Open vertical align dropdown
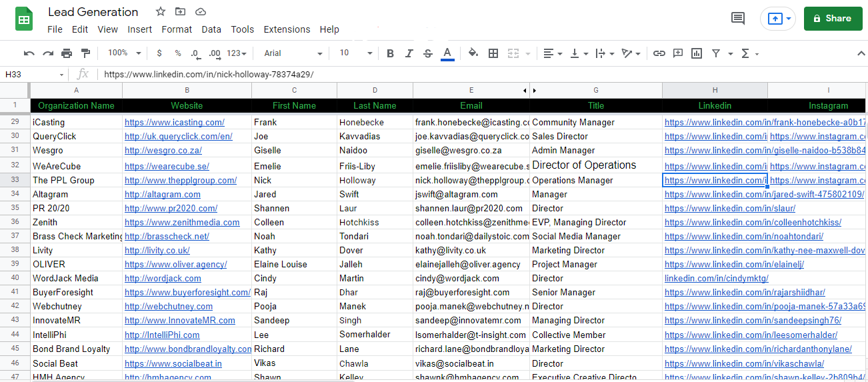 [x=581, y=53]
